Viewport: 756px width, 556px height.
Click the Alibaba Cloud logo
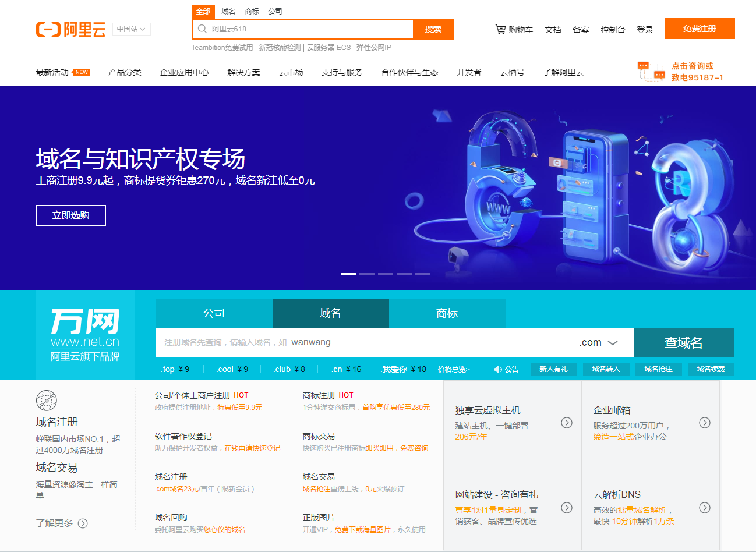[x=71, y=29]
